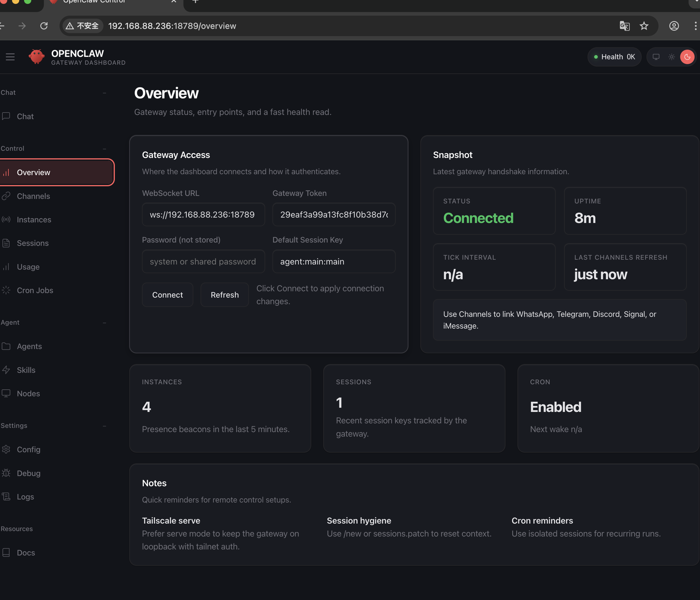Click the OpenClaw lobster logo
This screenshot has width=700, height=600.
[x=36, y=57]
